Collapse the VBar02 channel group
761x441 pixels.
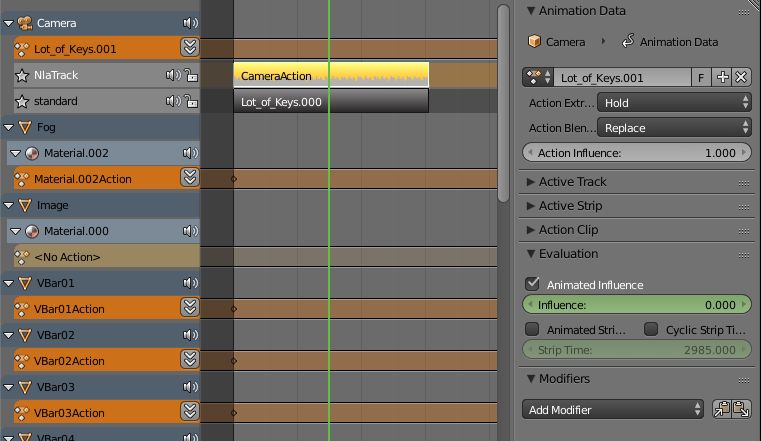tap(8, 335)
